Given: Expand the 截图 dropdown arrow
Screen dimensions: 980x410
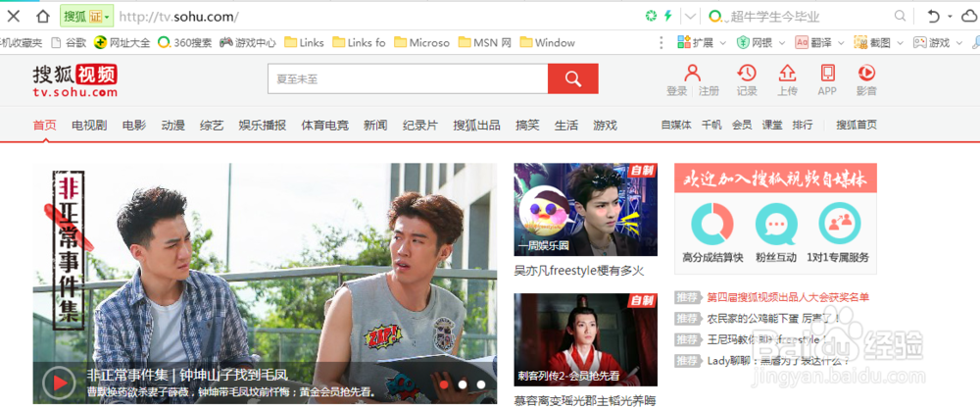Looking at the screenshot, I should coord(900,43).
